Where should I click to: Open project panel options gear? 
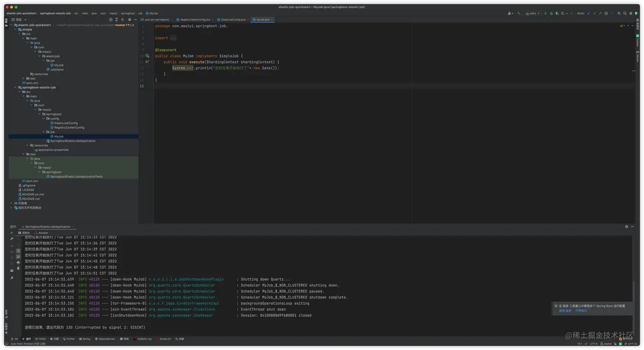129,20
